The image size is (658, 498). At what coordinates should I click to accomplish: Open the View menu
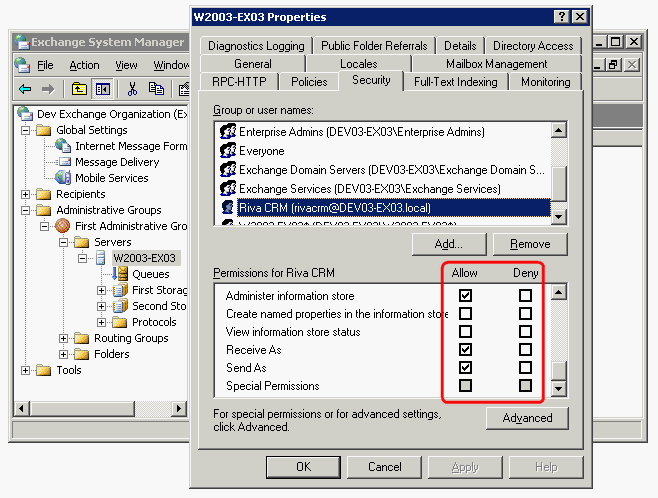tap(126, 65)
